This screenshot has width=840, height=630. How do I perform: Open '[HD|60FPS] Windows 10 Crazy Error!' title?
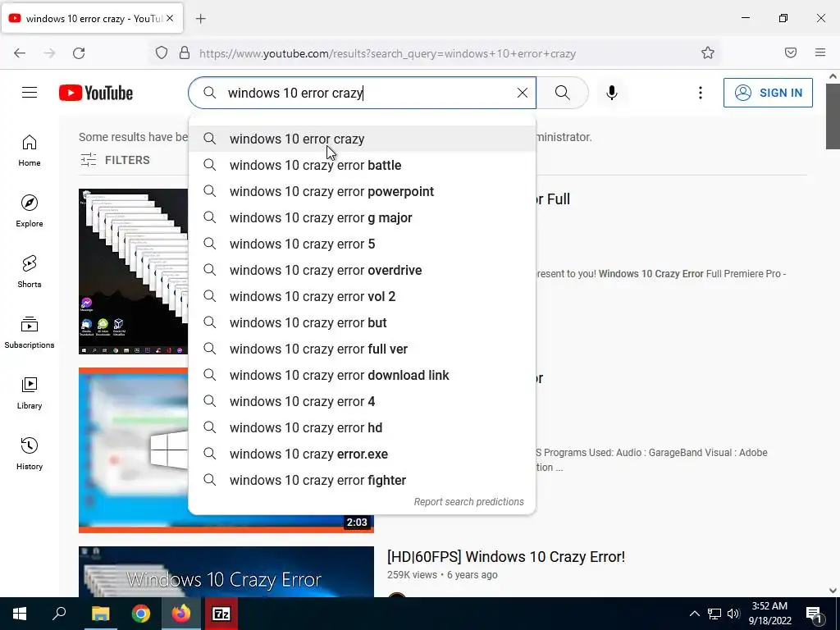point(505,557)
